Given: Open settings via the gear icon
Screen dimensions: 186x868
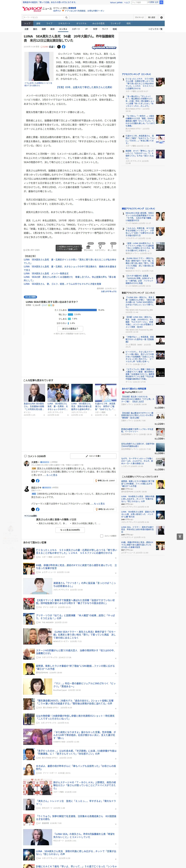Looking at the screenshot, I should click(x=161, y=18).
